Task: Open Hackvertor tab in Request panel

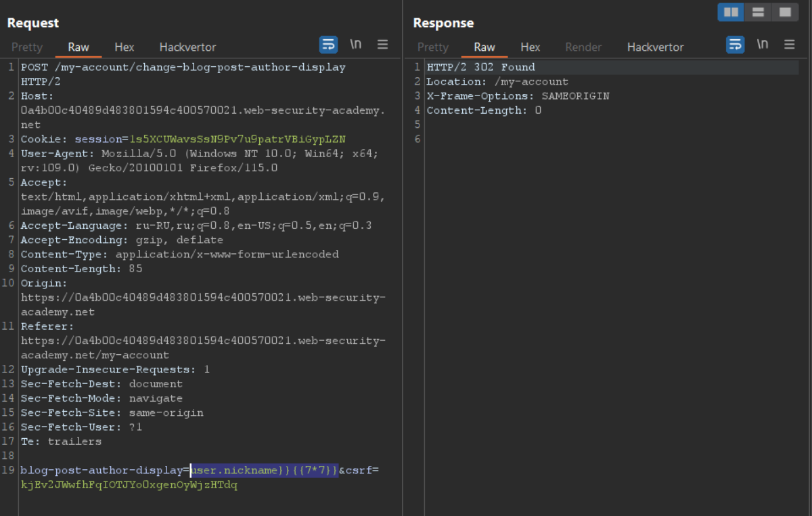Action: click(187, 47)
